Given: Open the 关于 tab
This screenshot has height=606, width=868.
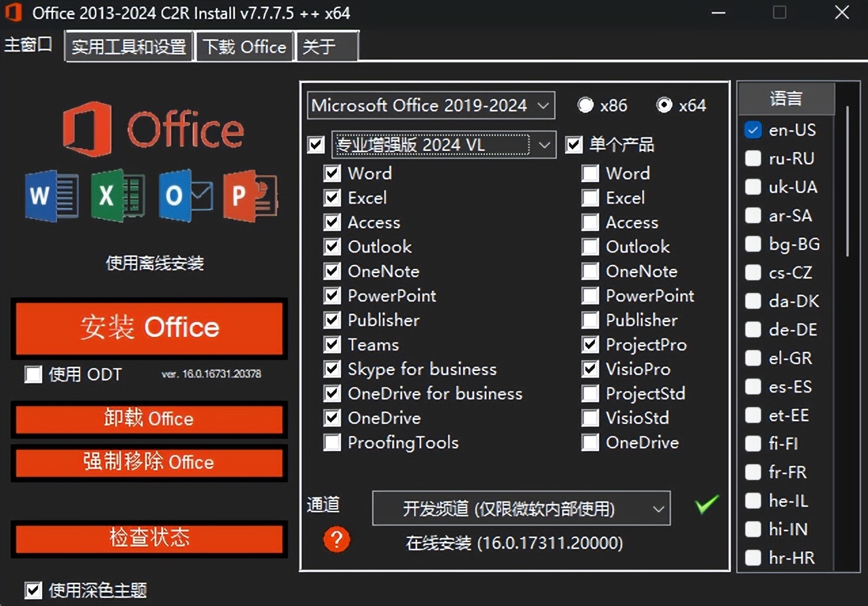Looking at the screenshot, I should (x=327, y=47).
